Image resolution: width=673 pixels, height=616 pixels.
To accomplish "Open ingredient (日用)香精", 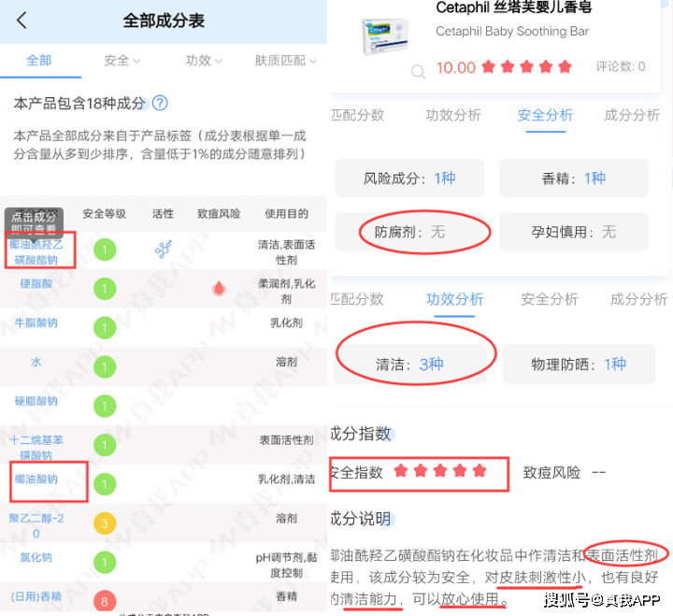I will pos(36,596).
